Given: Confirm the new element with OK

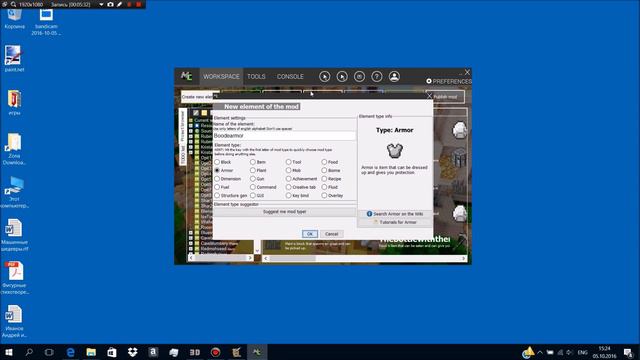Looking at the screenshot, I should 310,234.
